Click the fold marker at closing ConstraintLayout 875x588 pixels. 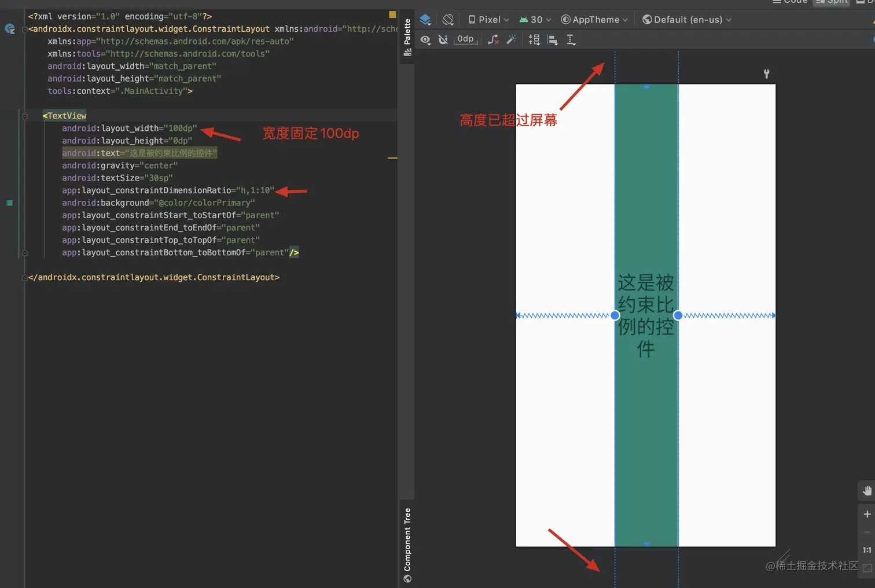click(24, 278)
